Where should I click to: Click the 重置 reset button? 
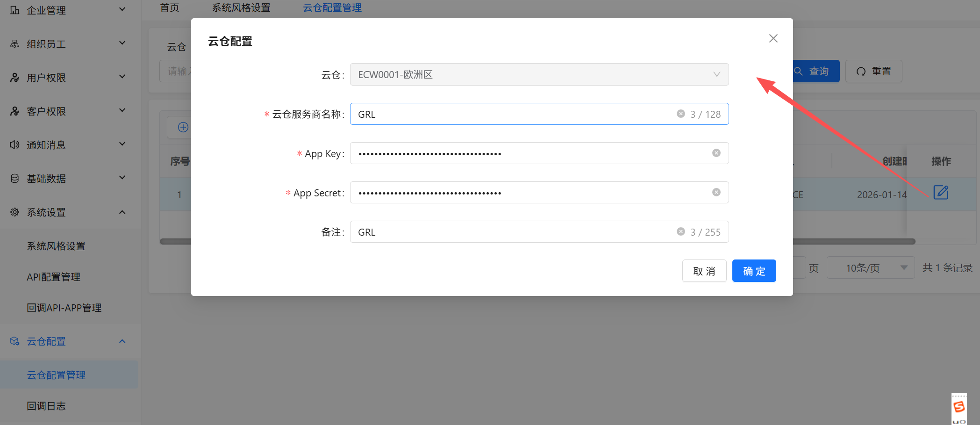tap(873, 71)
